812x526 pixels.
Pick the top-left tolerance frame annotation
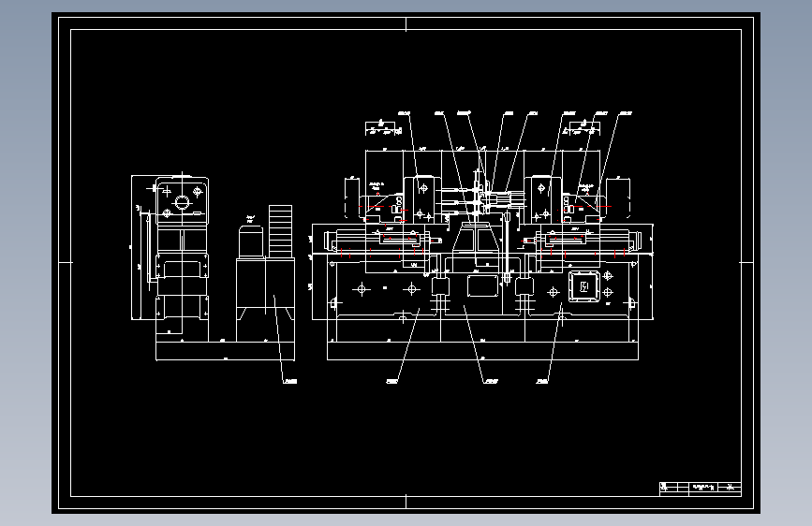(384, 128)
